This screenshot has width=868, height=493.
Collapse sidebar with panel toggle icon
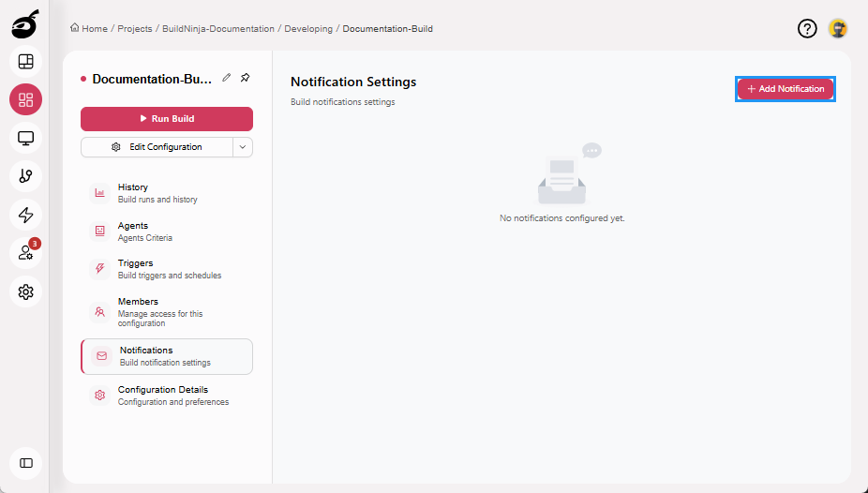(x=26, y=463)
